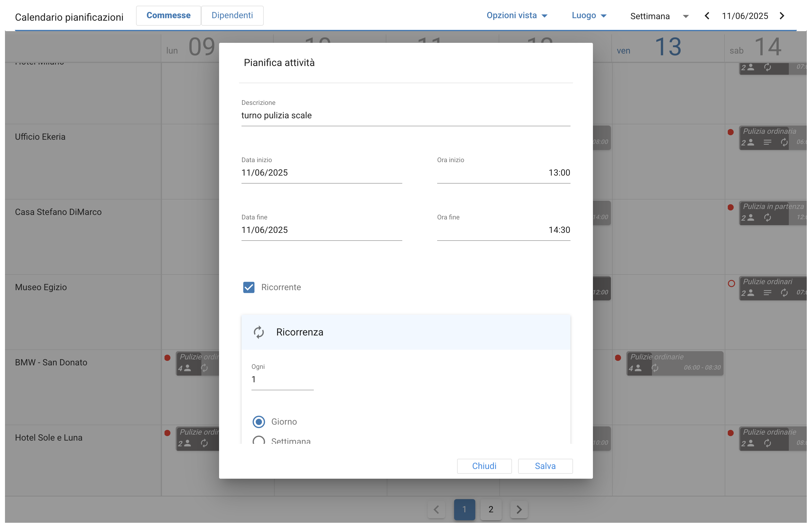Screen dimensions: 812x528
Task: Click hollow red circle beside Museo Egizio Saturday event
Action: (x=731, y=283)
